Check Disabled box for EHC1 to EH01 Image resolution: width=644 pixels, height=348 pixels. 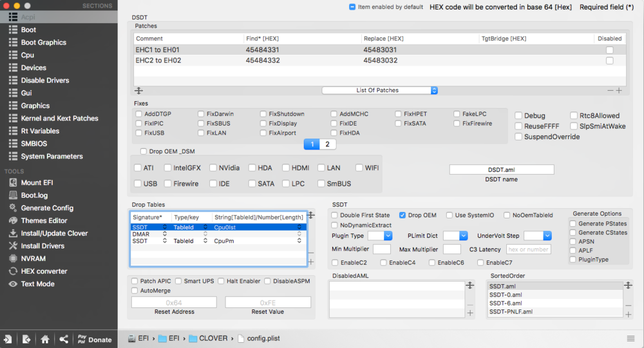point(609,50)
